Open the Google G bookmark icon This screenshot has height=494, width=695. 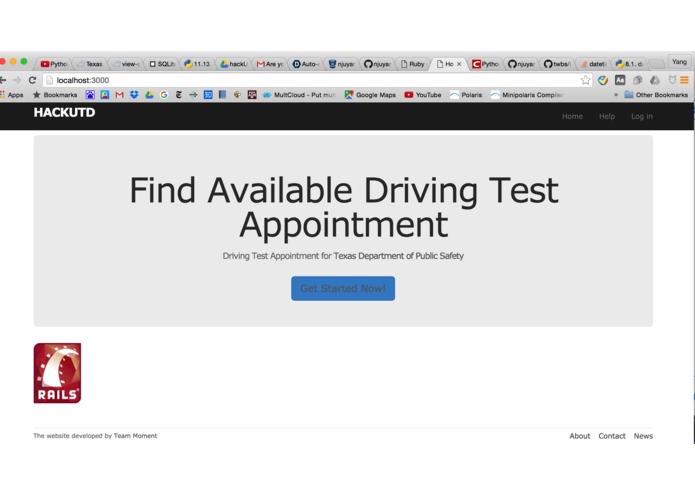coord(164,95)
